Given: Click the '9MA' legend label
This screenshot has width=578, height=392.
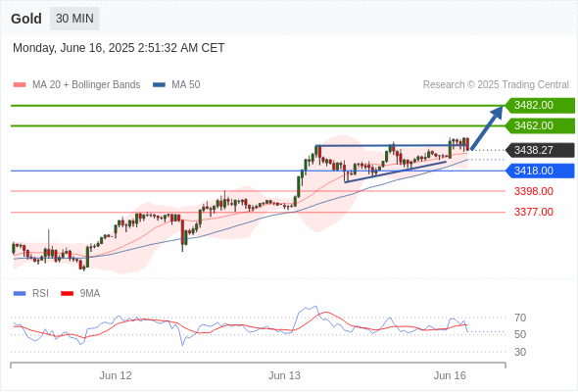Looking at the screenshot, I should pos(90,294).
